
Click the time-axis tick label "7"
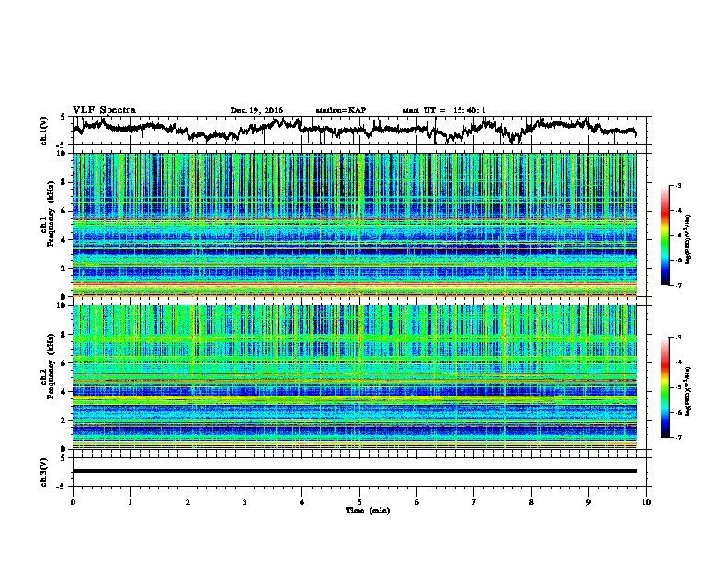point(474,502)
